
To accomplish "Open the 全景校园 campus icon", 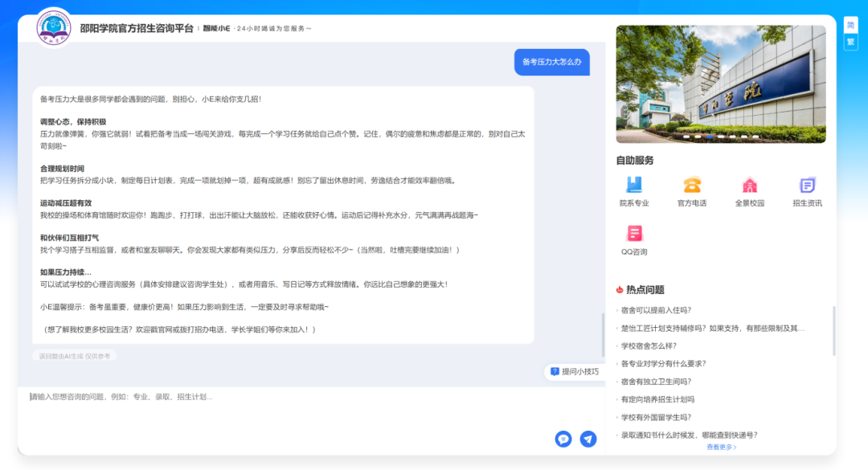I will pyautogui.click(x=749, y=186).
